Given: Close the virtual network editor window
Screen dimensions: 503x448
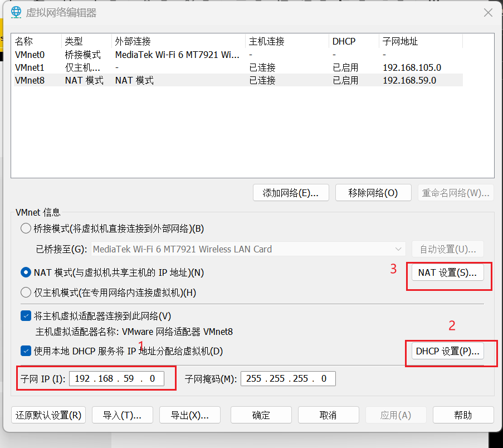Looking at the screenshot, I should 487,12.
